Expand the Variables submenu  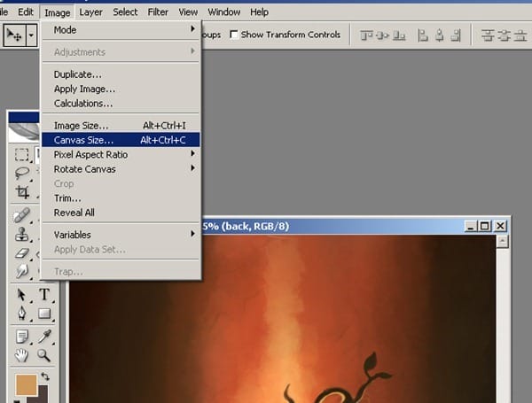[121, 235]
